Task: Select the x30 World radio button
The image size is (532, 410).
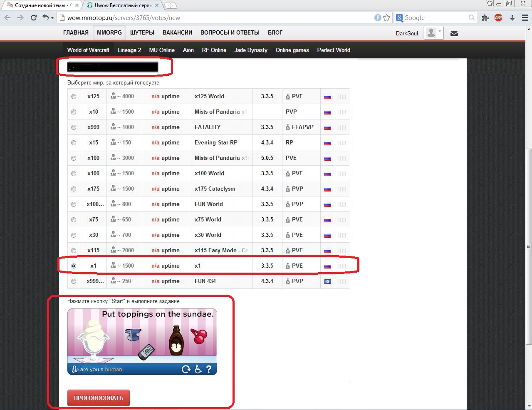Action: click(74, 235)
